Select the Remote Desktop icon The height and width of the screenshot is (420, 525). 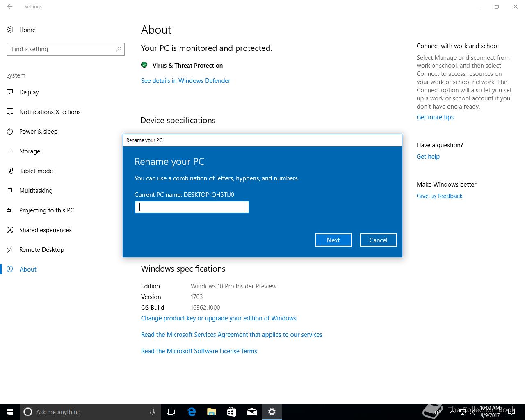tap(10, 249)
